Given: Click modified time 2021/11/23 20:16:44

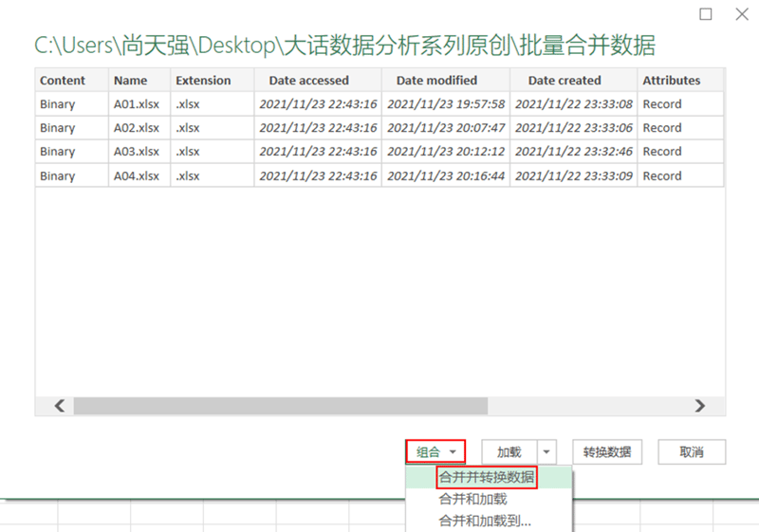Looking at the screenshot, I should (x=446, y=175).
